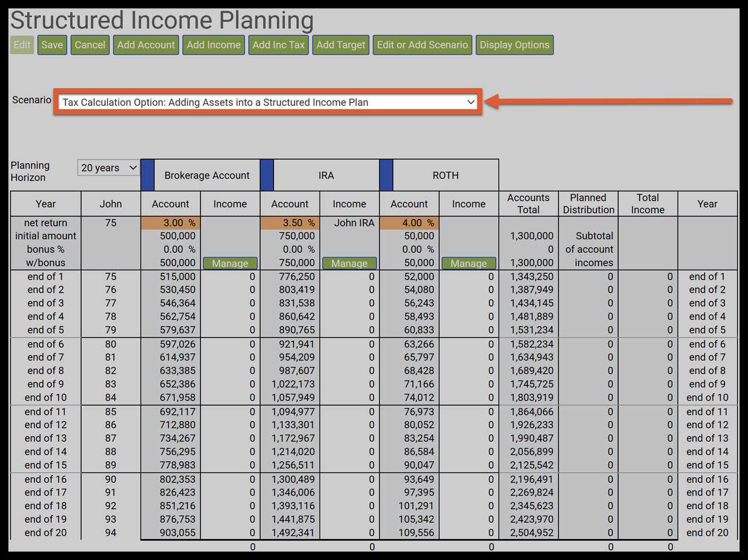
Task: Click brokerage value 671,958
Action: 177,397
